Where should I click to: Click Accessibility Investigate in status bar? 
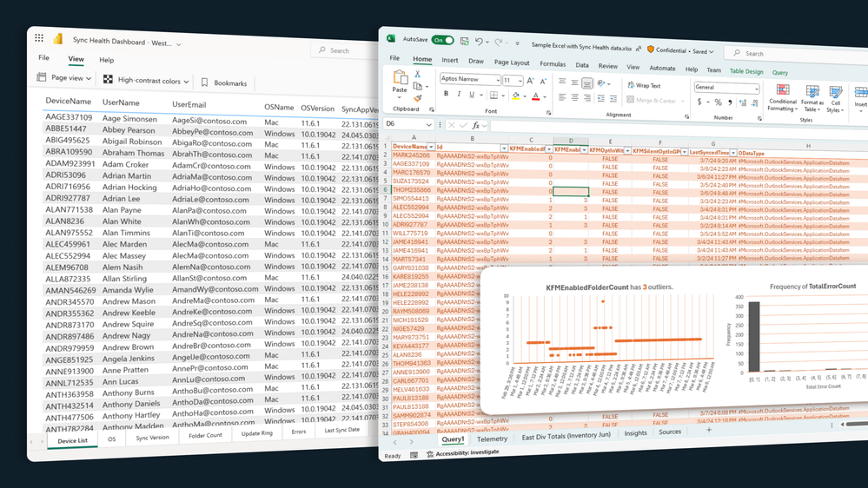coord(463,453)
